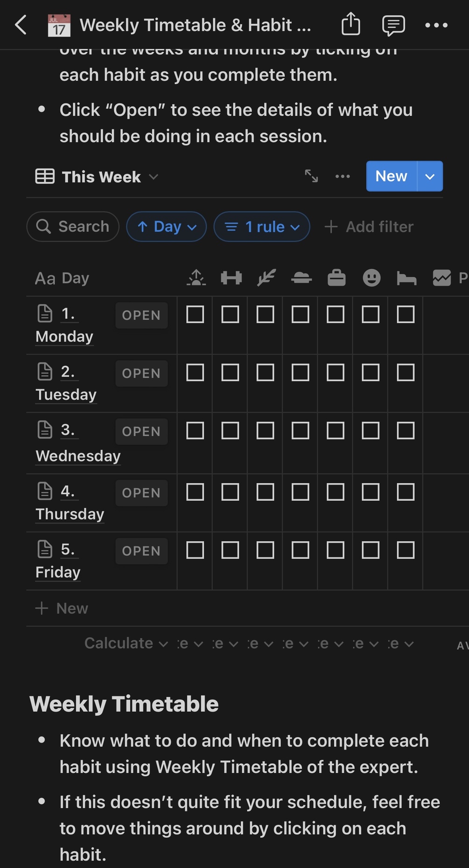
Task: Open database view options ellipsis
Action: coord(343,176)
